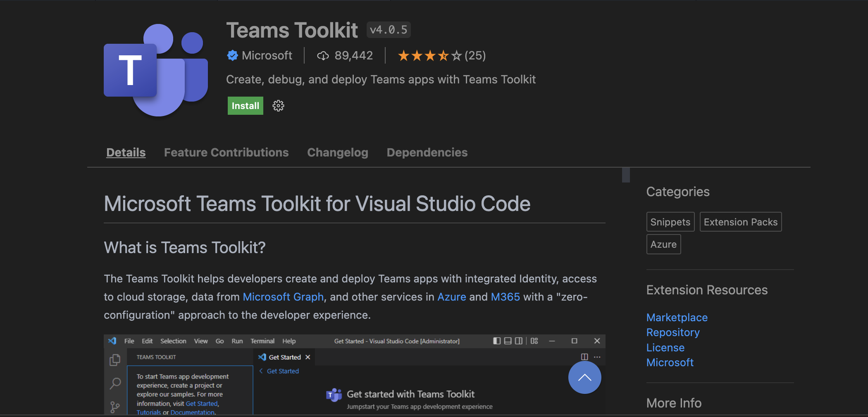Screen dimensions: 868x417
Task: Click the File menu in the embedded screenshot
Action: (x=129, y=341)
